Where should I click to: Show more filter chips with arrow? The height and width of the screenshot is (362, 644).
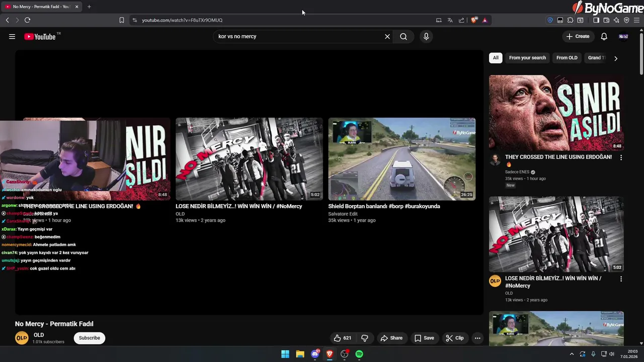616,58
